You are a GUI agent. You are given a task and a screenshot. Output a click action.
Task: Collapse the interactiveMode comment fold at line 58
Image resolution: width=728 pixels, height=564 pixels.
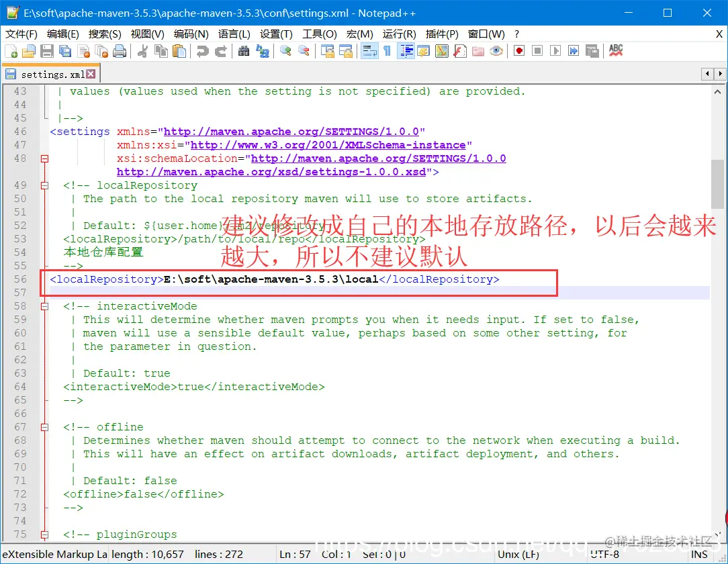coord(44,306)
